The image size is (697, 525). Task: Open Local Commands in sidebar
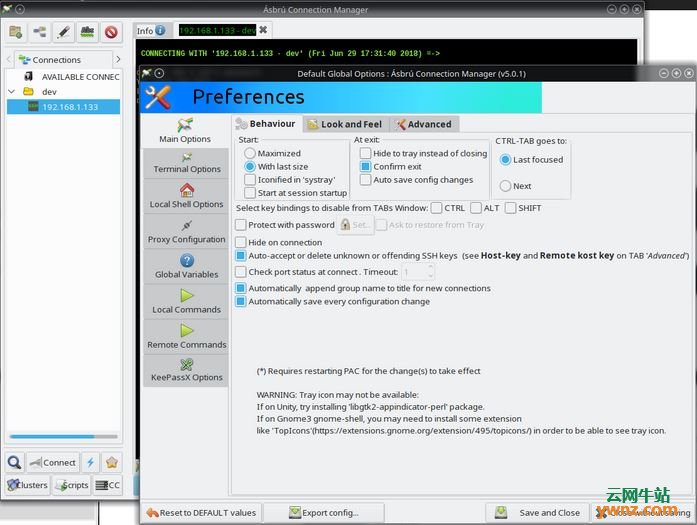click(x=186, y=301)
